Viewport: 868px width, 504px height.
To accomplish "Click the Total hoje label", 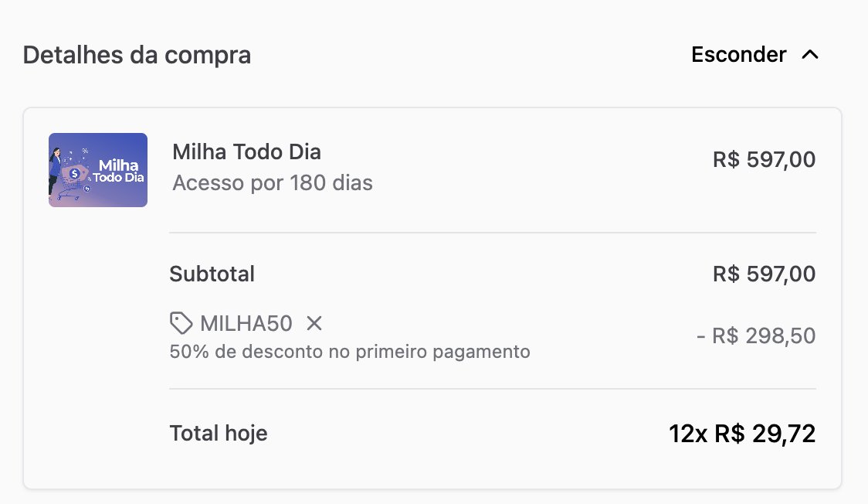I will pos(218,433).
